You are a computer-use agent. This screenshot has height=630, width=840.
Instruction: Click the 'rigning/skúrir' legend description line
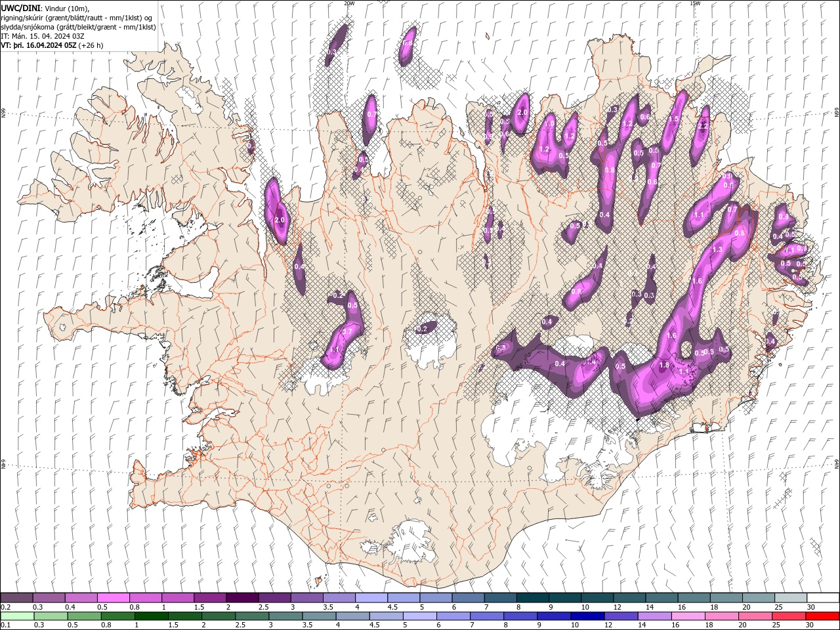77,17
